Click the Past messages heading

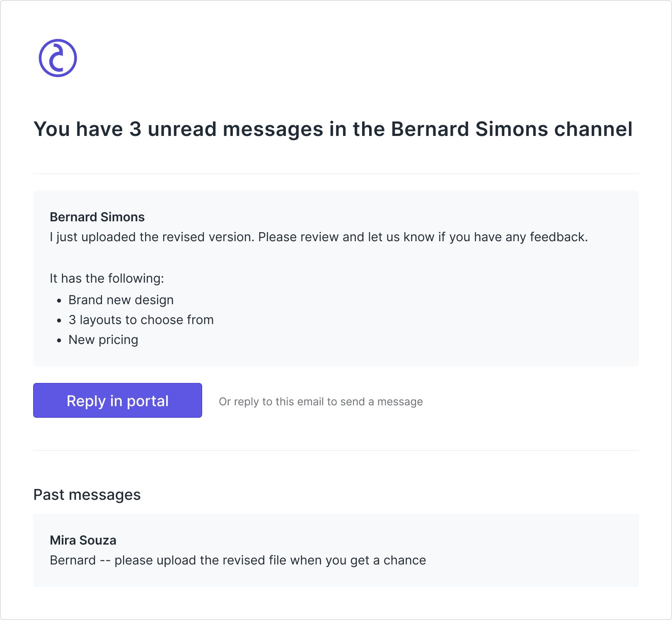87,494
